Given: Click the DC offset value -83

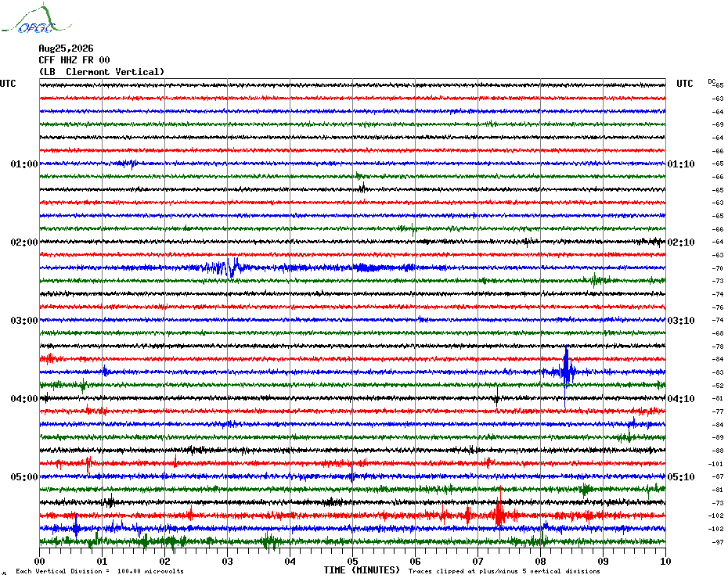Looking at the screenshot, I should 719,372.
